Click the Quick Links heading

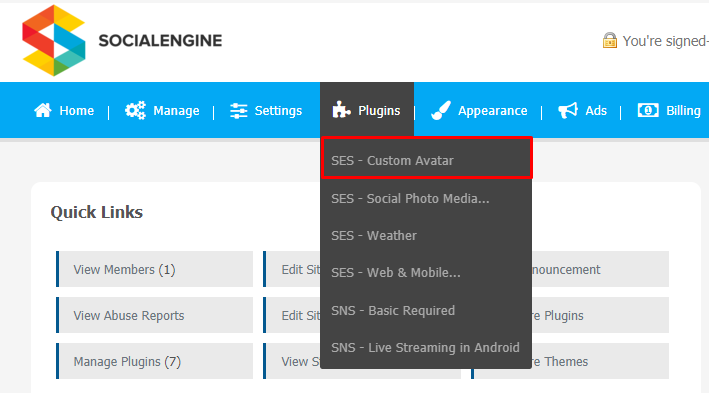tap(97, 212)
